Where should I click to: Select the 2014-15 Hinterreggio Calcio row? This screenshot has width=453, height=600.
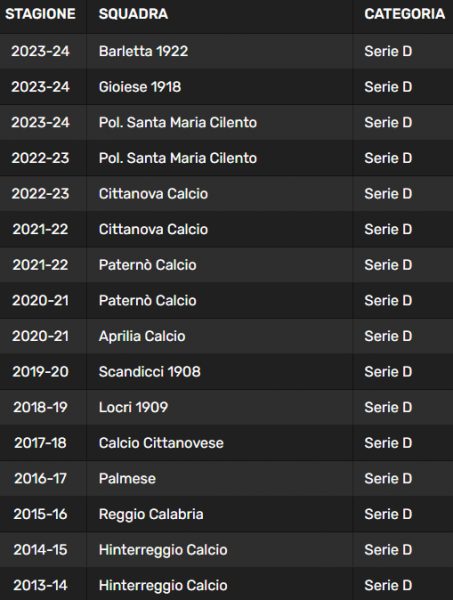point(226,549)
